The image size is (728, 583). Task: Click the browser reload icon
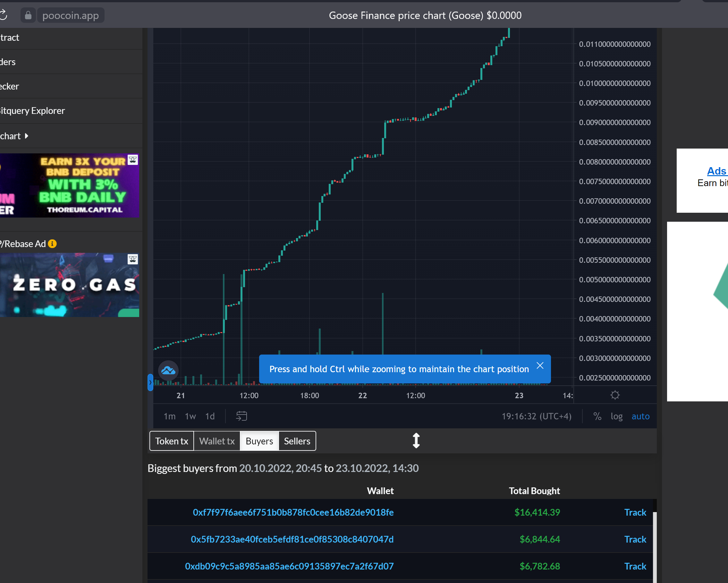tap(4, 15)
